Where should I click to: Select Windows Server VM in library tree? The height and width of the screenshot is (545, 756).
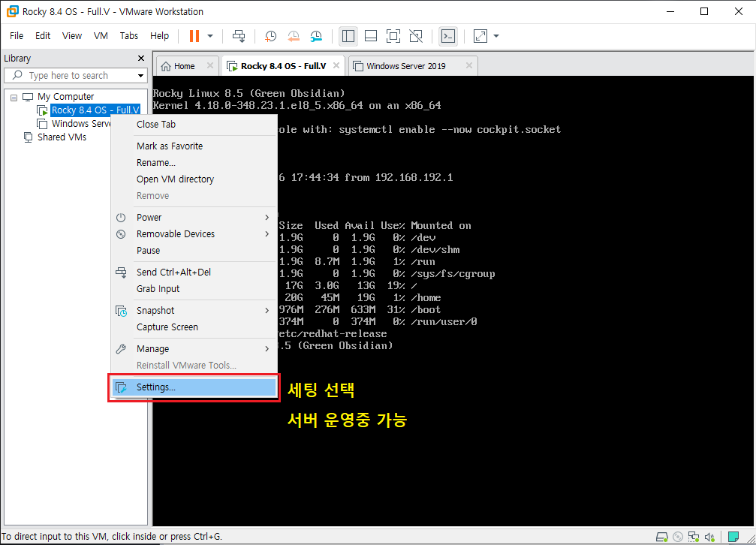coord(81,123)
